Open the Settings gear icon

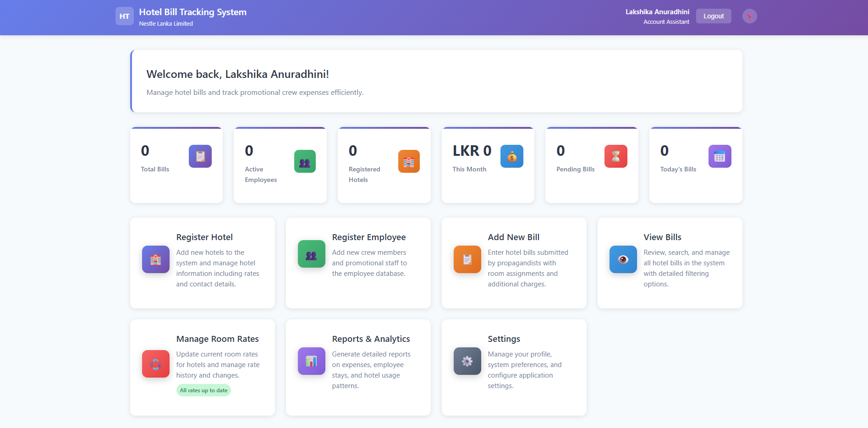click(x=467, y=361)
